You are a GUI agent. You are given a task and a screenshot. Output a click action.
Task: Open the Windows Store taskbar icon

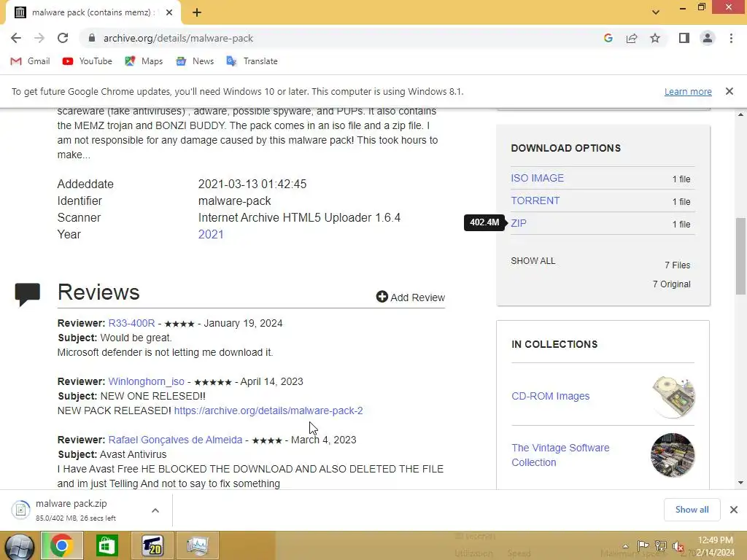(x=107, y=545)
